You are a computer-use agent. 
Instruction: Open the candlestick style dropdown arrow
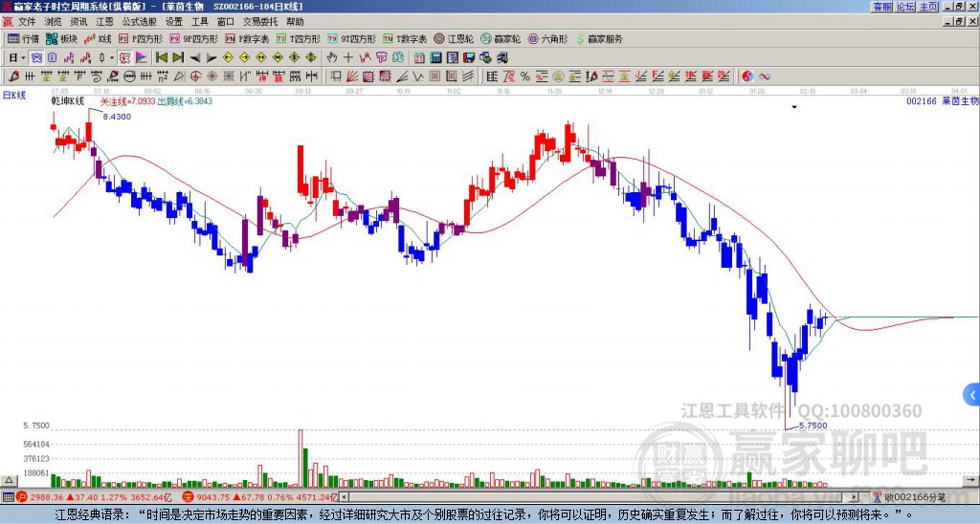[x=112, y=57]
